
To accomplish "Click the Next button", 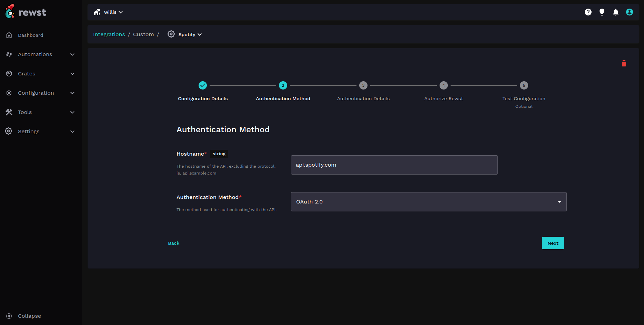I will (553, 243).
